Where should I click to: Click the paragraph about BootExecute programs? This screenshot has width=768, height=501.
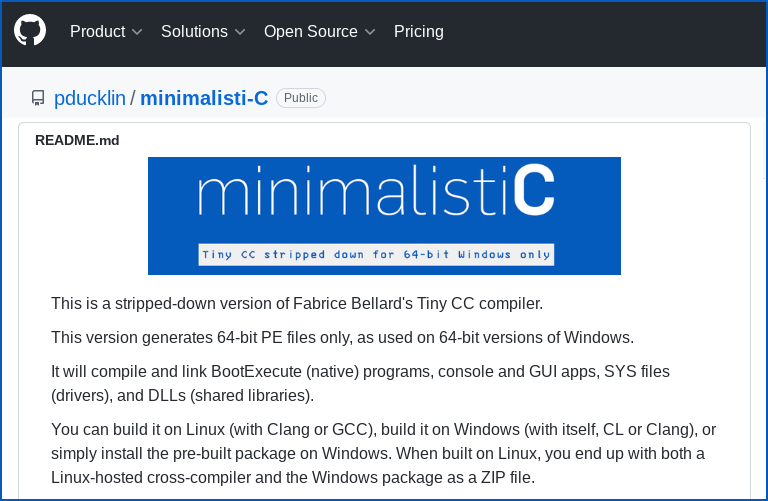(360, 383)
